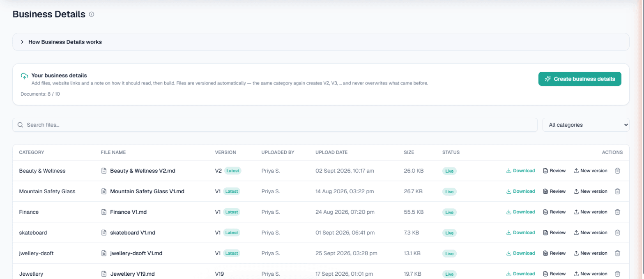This screenshot has height=279, width=644.
Task: Focus the Search files field
Action: [275, 125]
